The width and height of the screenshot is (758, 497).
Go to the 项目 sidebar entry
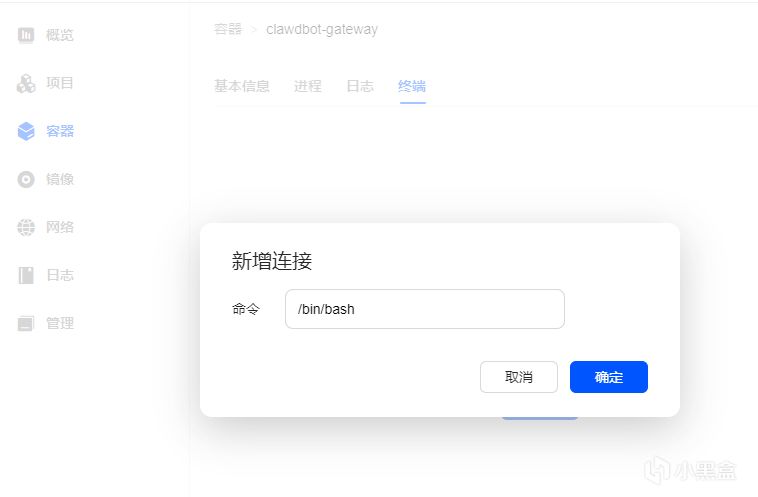(60, 83)
